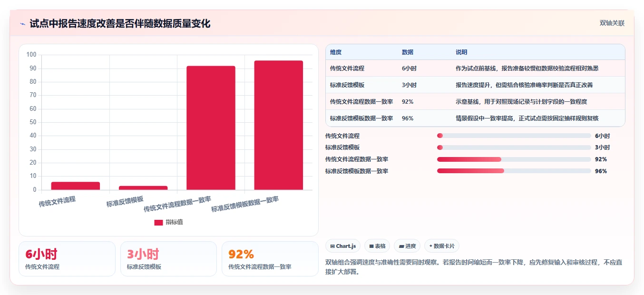This screenshot has height=295, width=644.
Task: Select the Chart.js chip
Action: pyautogui.click(x=343, y=246)
